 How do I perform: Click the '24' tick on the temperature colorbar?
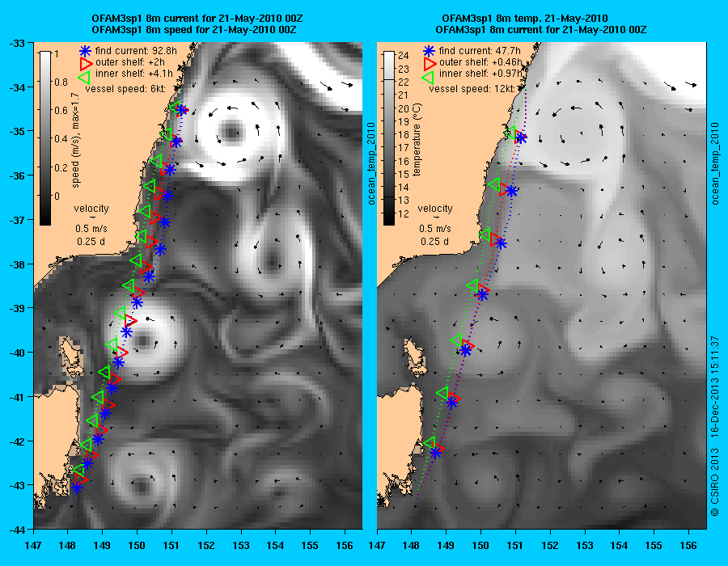[404, 55]
